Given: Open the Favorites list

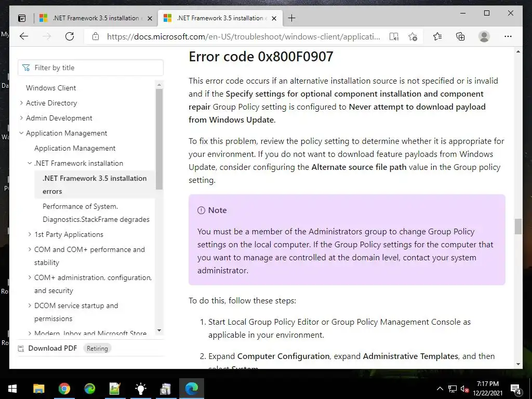Looking at the screenshot, I should coord(437,36).
